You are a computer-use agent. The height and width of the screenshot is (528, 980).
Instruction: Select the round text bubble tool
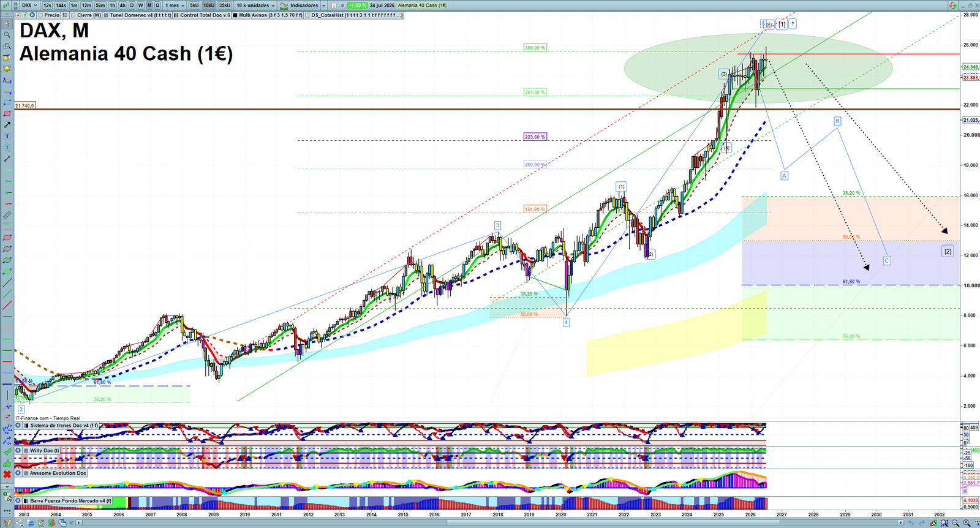pyautogui.click(x=7, y=147)
